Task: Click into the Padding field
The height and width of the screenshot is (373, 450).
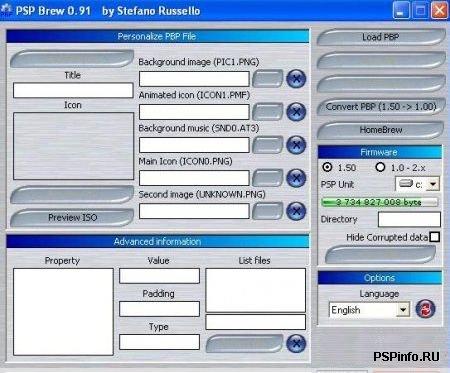Action: [159, 309]
